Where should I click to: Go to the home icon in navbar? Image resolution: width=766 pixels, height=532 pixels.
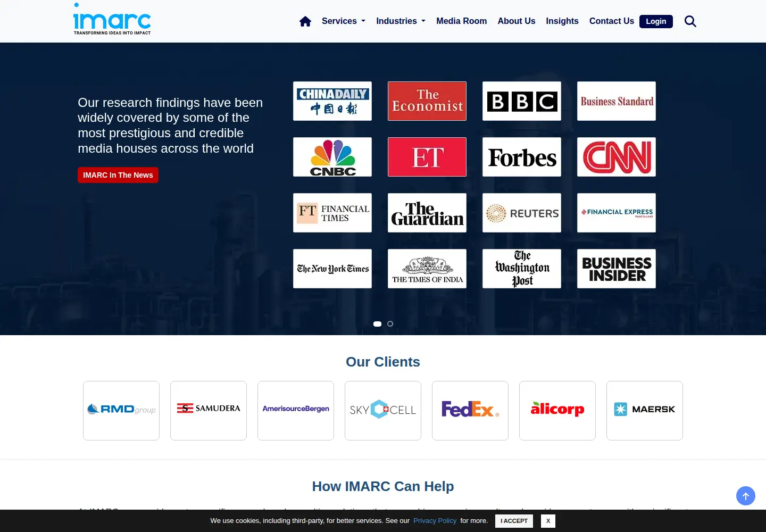305,21
